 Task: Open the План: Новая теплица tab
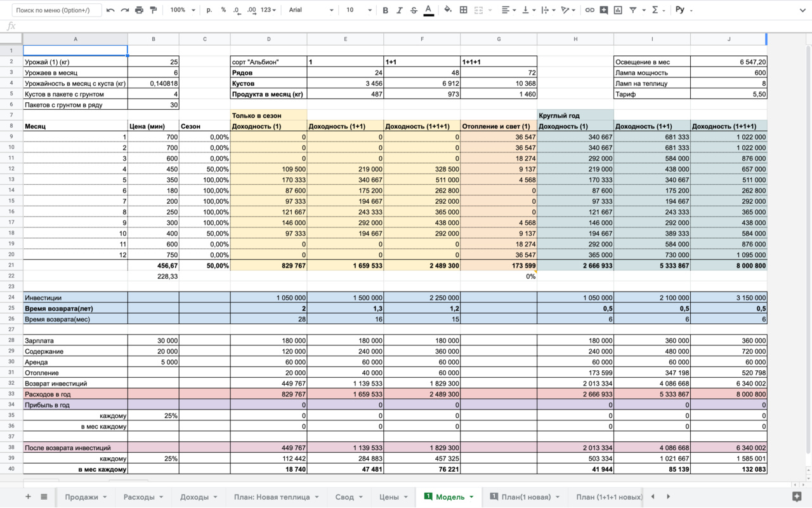coord(276,497)
